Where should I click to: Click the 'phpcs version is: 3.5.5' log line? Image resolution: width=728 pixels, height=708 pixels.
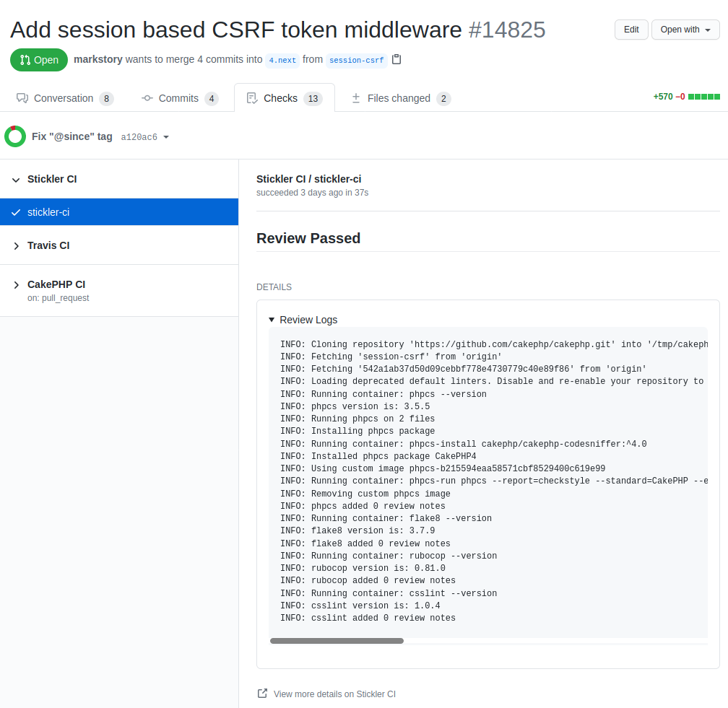pos(355,406)
